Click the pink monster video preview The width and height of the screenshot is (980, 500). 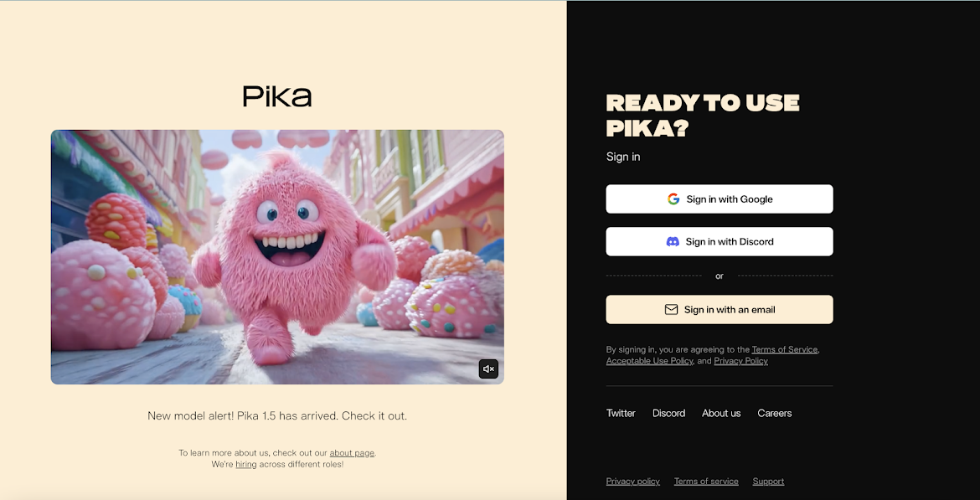pos(277,257)
